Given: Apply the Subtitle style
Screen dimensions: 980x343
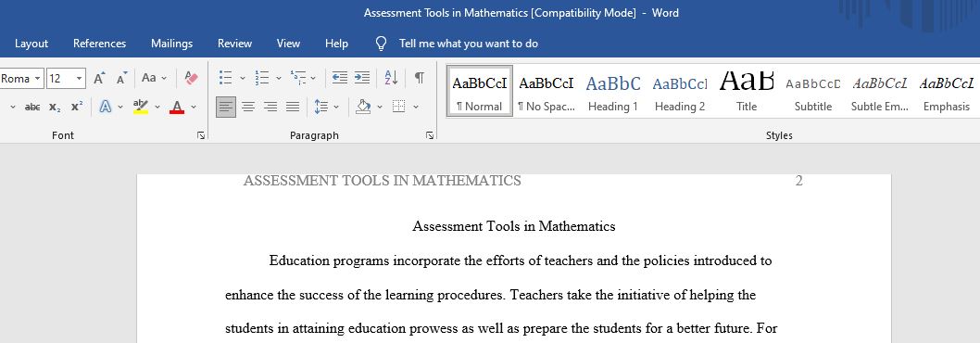Looking at the screenshot, I should coord(813,91).
